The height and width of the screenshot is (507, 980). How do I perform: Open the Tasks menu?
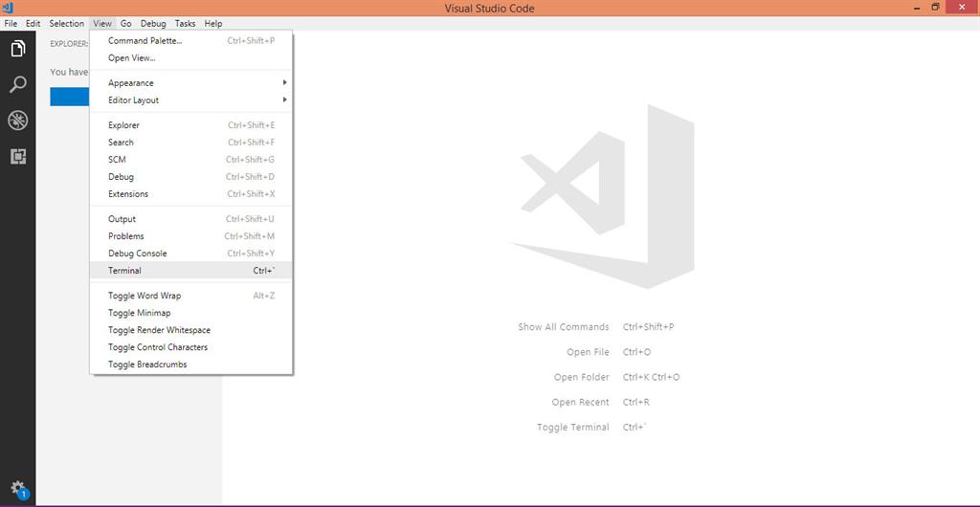tap(185, 24)
